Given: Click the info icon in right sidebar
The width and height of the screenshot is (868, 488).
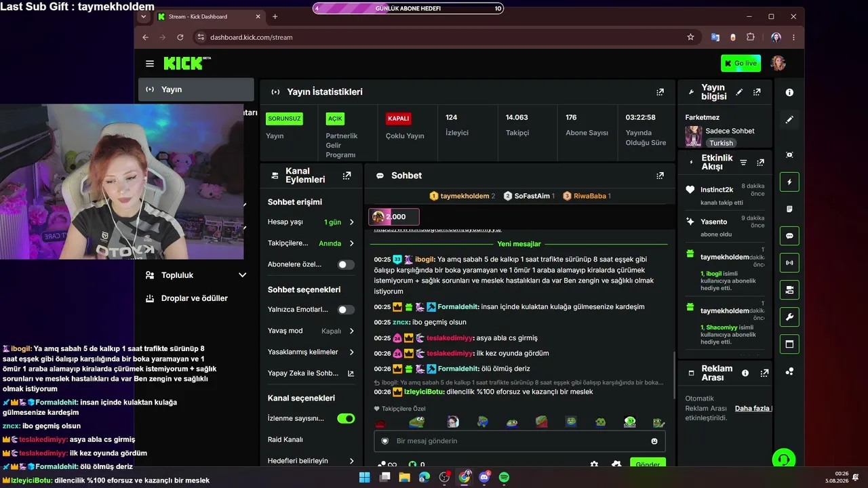Looking at the screenshot, I should pyautogui.click(x=789, y=93).
